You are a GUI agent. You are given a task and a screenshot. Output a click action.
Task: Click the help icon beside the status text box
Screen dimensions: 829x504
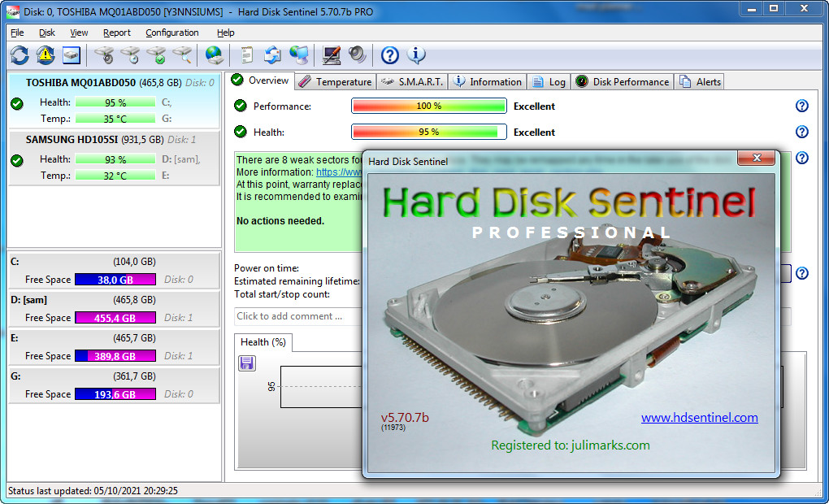coord(801,158)
